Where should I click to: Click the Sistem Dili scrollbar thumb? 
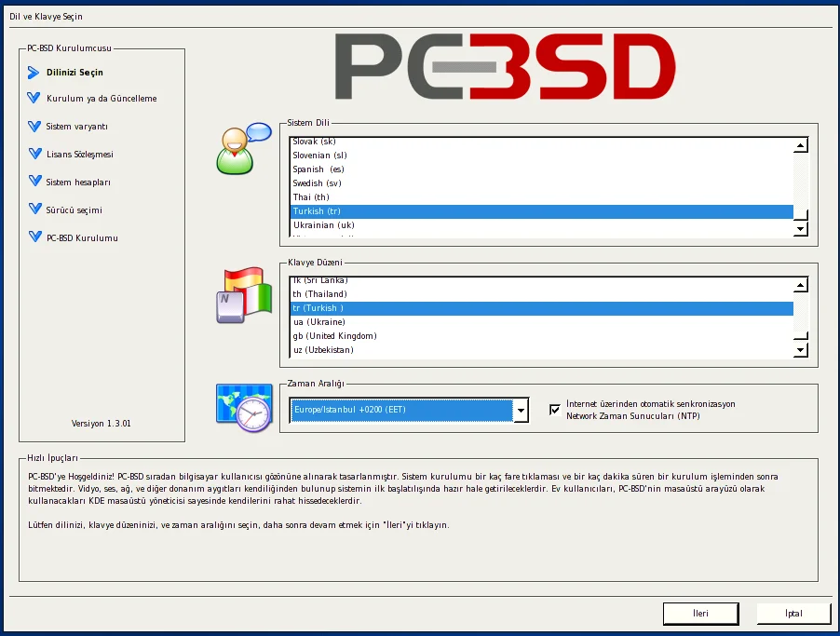(800, 214)
